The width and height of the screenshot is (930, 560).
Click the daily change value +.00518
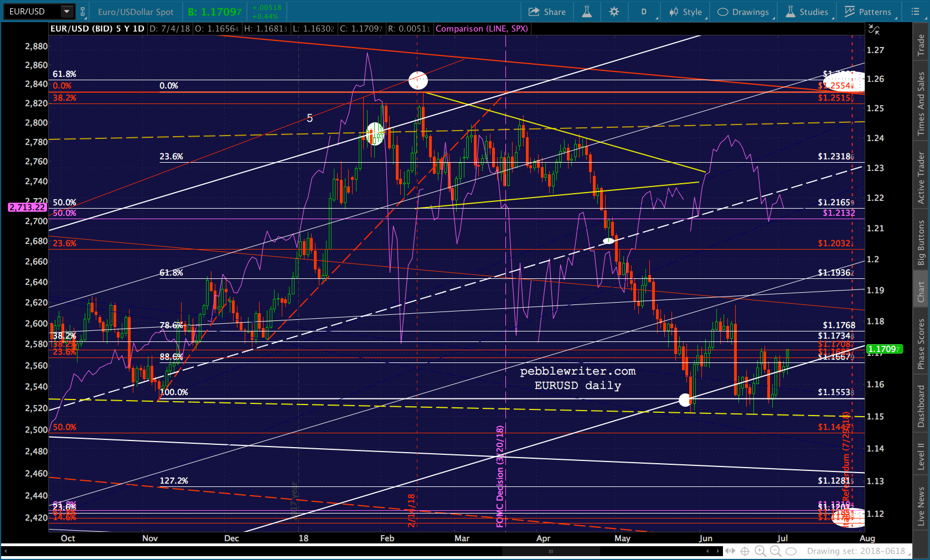tap(266, 8)
